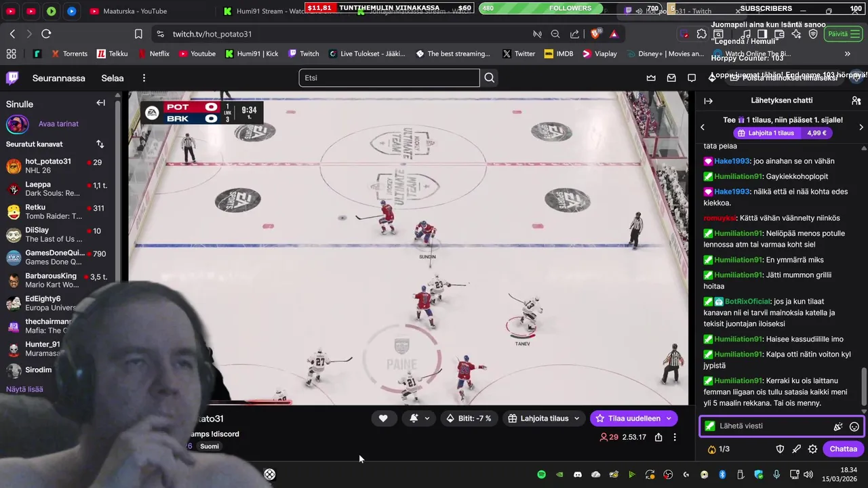Click Näytä lisää to show more channels
This screenshot has width=868, height=488.
point(24,389)
